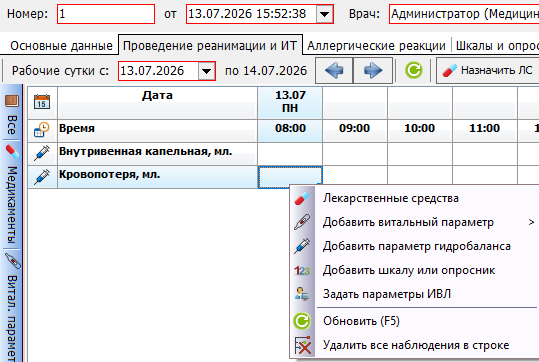Go to next working day with right arrow
This screenshot has height=362, width=539.
373,71
